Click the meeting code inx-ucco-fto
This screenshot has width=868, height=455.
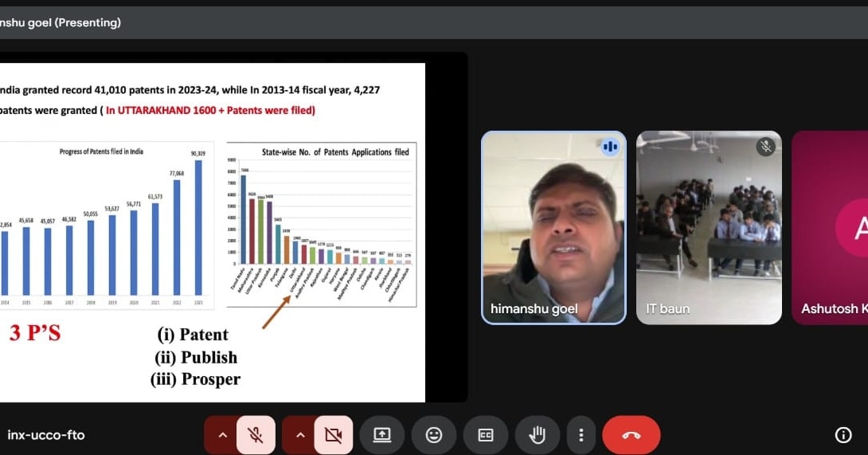45,435
